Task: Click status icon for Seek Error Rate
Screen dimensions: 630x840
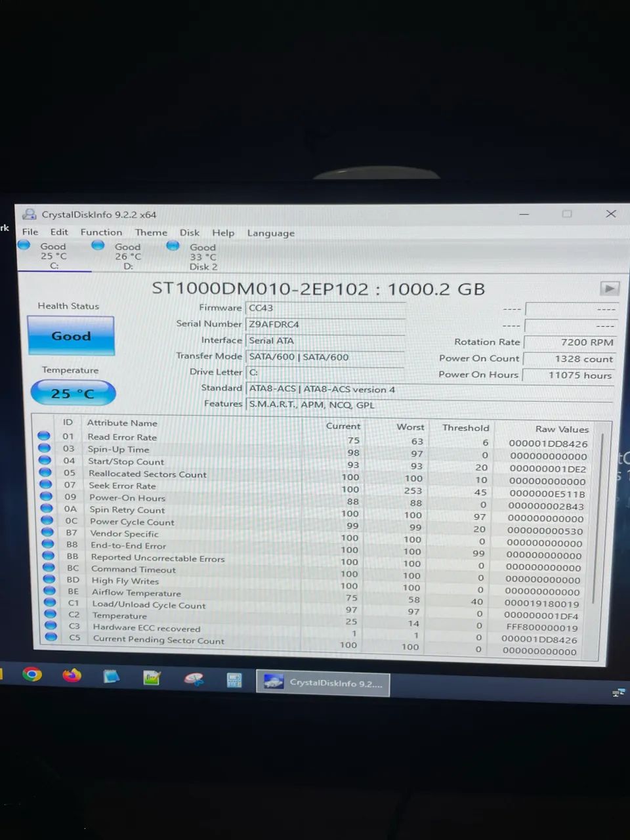Action: pos(46,484)
